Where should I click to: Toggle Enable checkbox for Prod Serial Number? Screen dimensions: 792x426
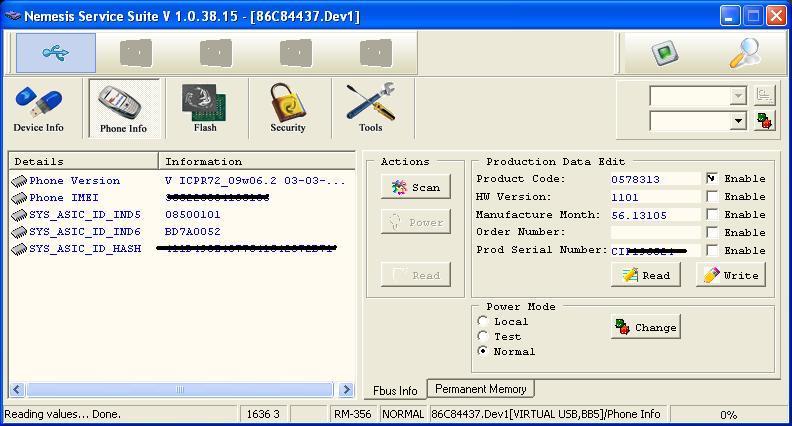point(712,250)
